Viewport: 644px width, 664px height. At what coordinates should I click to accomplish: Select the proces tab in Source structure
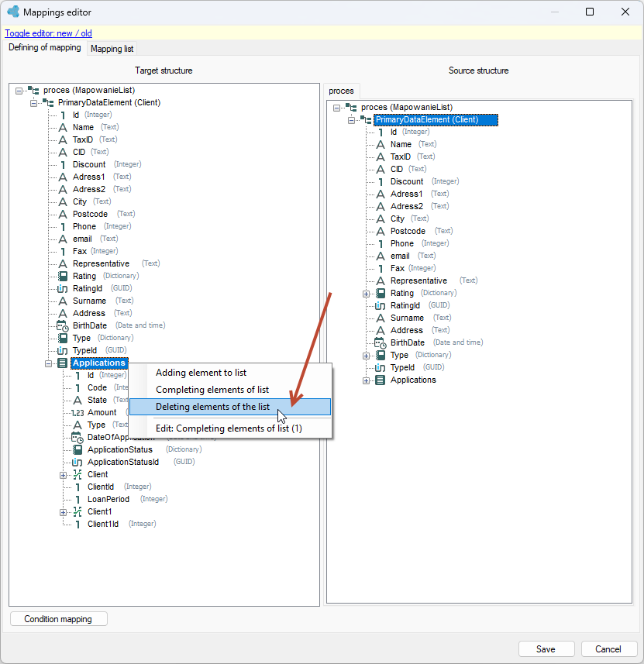[x=341, y=91]
